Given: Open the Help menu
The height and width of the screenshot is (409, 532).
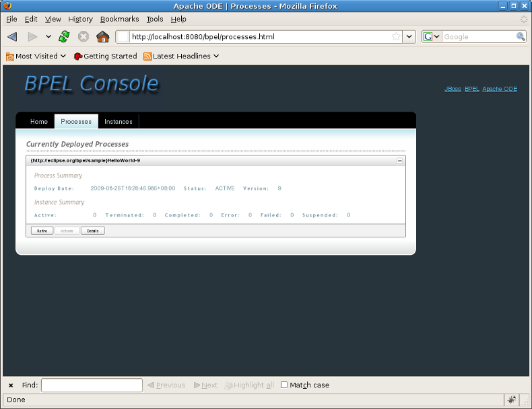Looking at the screenshot, I should point(178,19).
